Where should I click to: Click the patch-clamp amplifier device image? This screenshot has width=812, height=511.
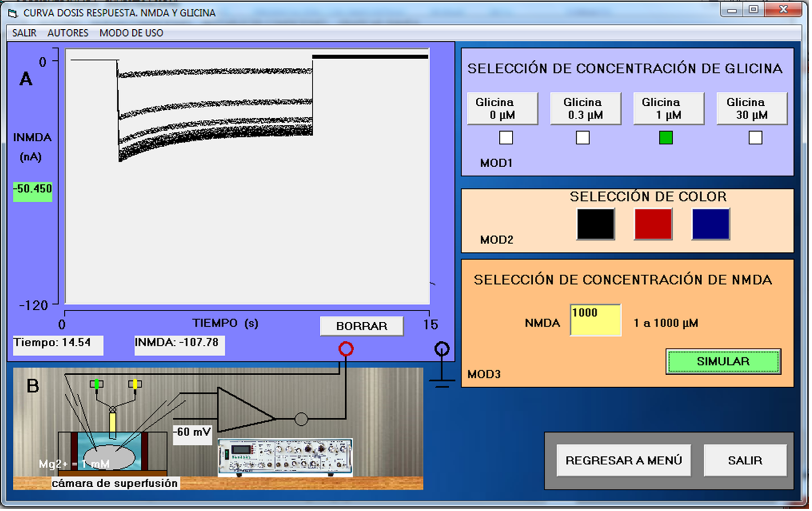point(285,457)
